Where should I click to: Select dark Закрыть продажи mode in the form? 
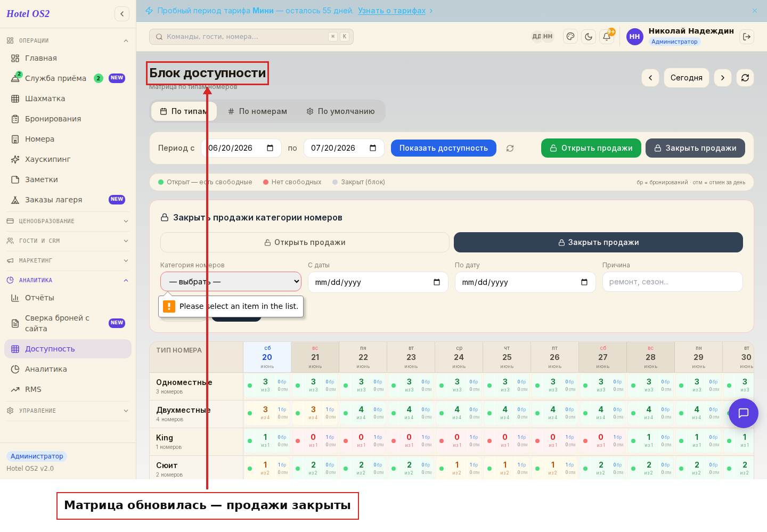(598, 242)
